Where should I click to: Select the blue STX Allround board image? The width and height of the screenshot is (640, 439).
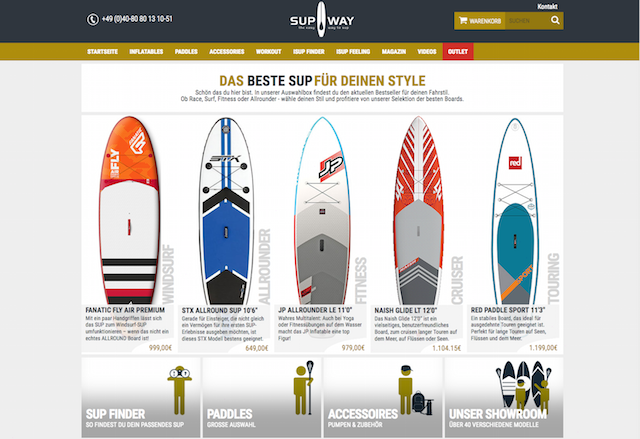226,211
